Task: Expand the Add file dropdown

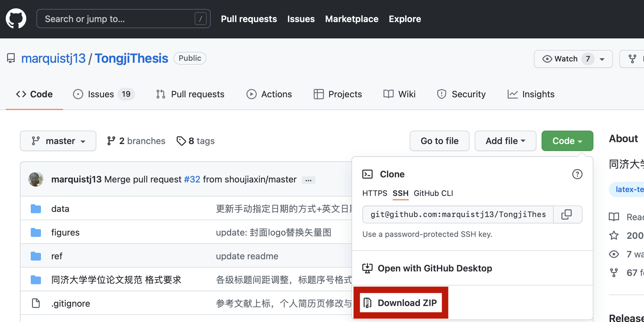Action: point(505,141)
